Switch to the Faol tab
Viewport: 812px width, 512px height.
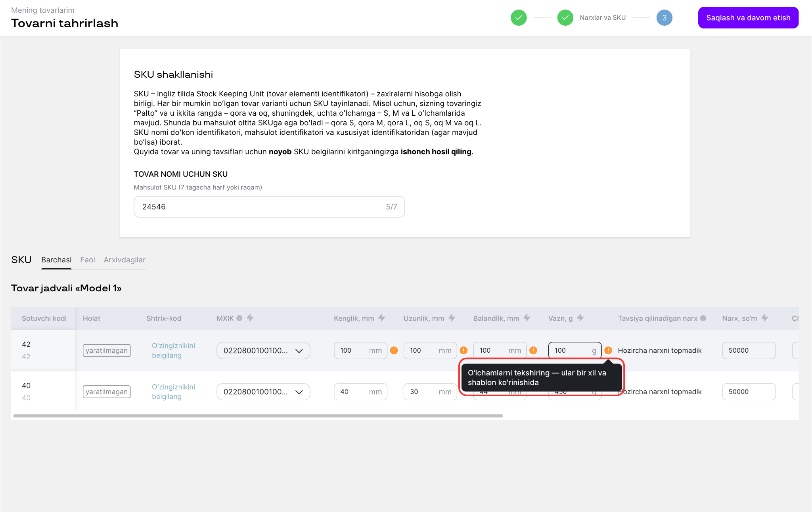(88, 260)
